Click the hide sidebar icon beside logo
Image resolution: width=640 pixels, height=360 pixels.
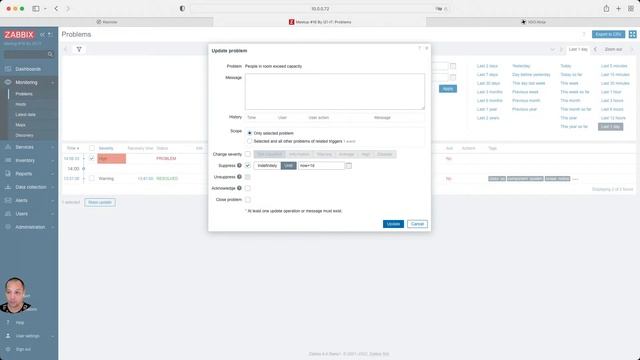tap(50, 35)
